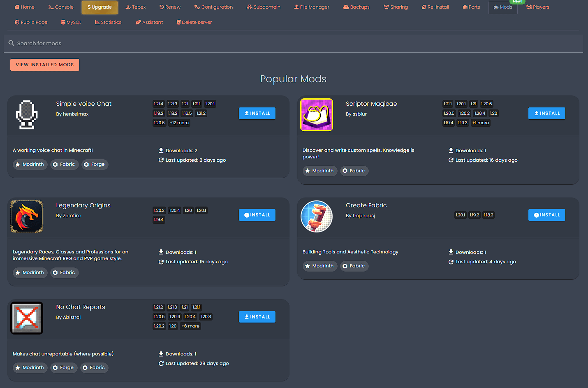Open the Sharing tab
Viewport: 588px width, 388px height.
(x=396, y=7)
